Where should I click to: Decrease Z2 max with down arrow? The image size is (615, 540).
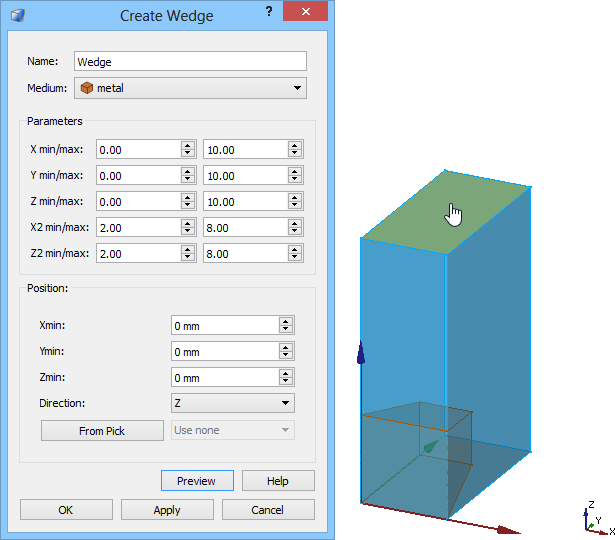pyautogui.click(x=295, y=258)
